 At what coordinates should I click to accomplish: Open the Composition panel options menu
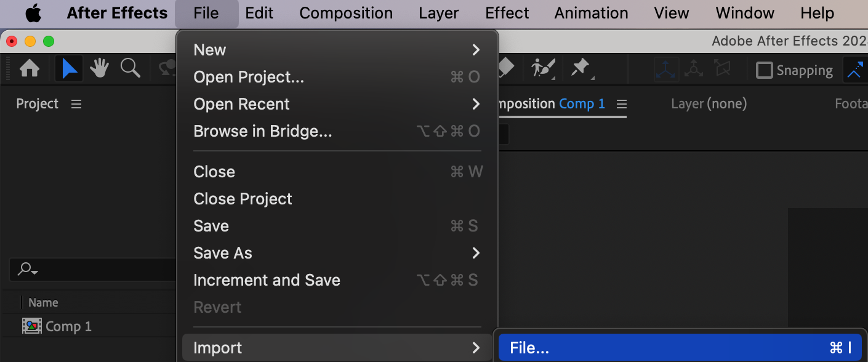click(621, 104)
